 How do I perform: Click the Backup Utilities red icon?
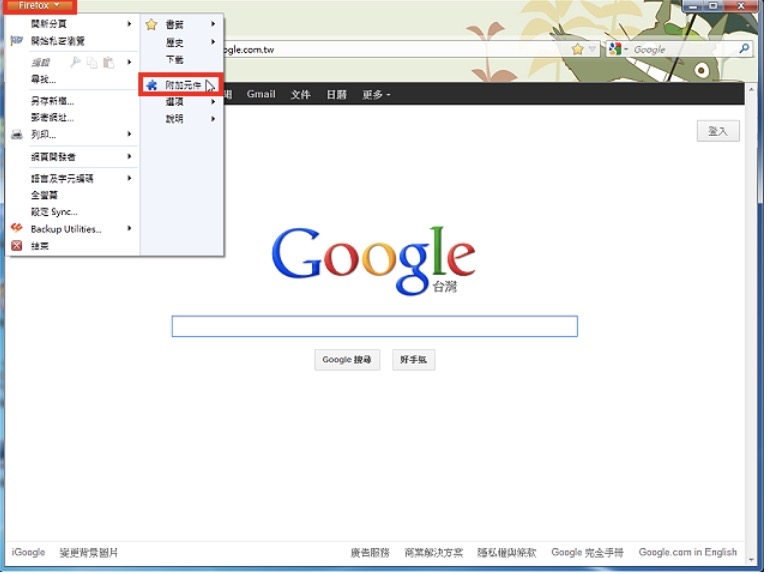(17, 228)
